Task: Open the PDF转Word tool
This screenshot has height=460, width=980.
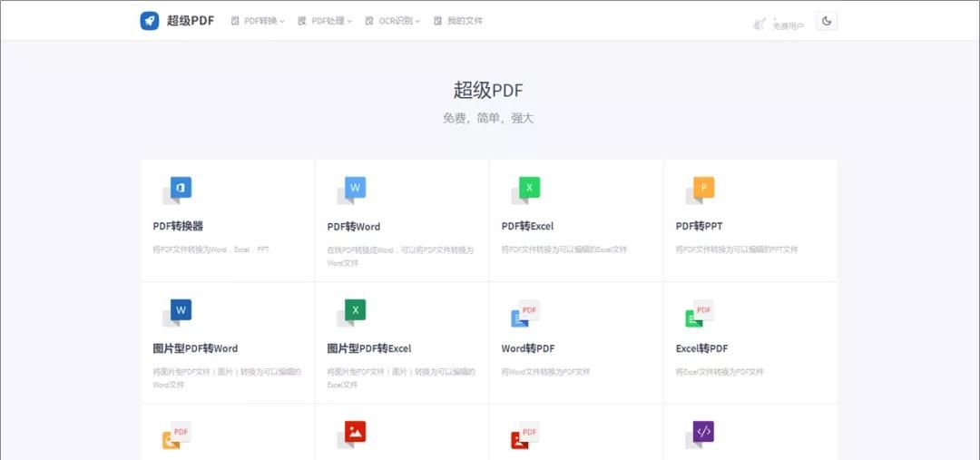Action: [x=354, y=226]
